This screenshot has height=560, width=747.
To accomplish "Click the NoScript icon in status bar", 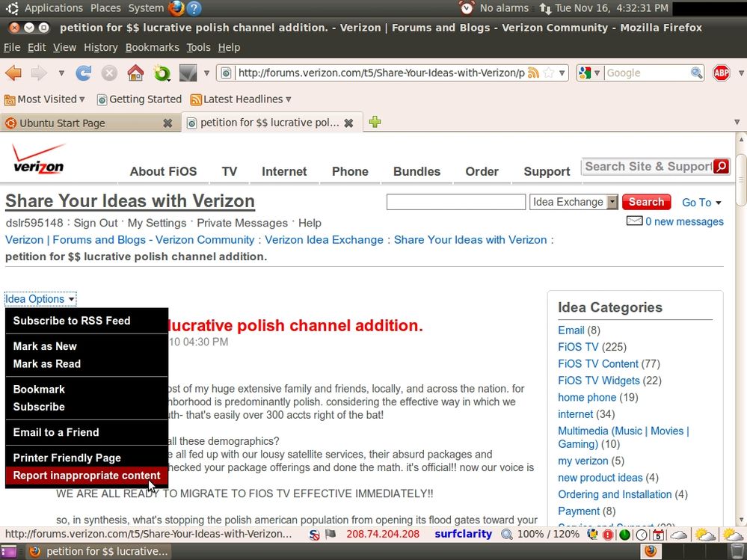I will pyautogui.click(x=314, y=535).
